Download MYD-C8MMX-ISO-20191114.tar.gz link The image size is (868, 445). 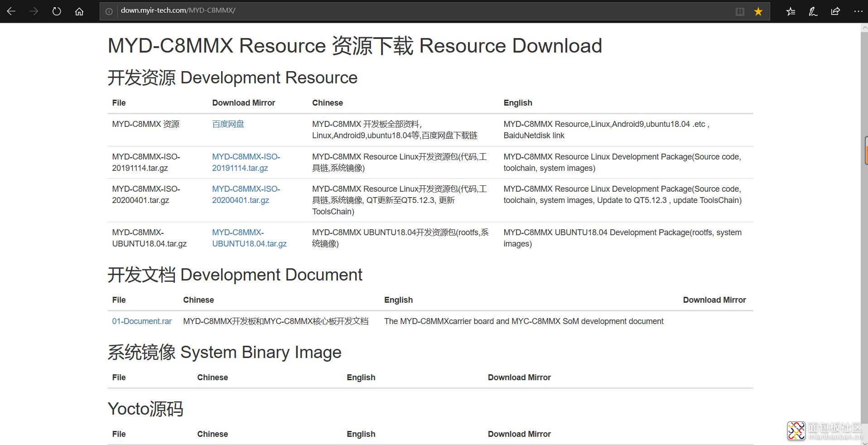[x=246, y=162]
